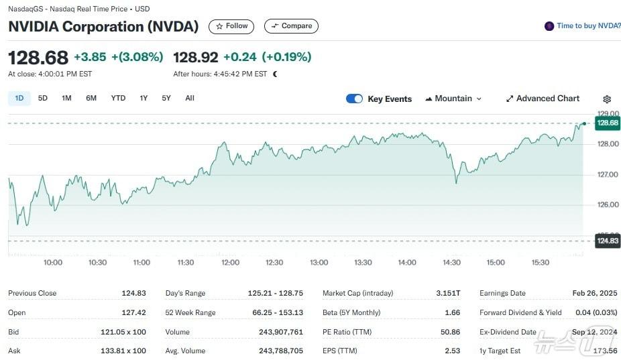Show the All time range
621x364 pixels.
pos(190,98)
